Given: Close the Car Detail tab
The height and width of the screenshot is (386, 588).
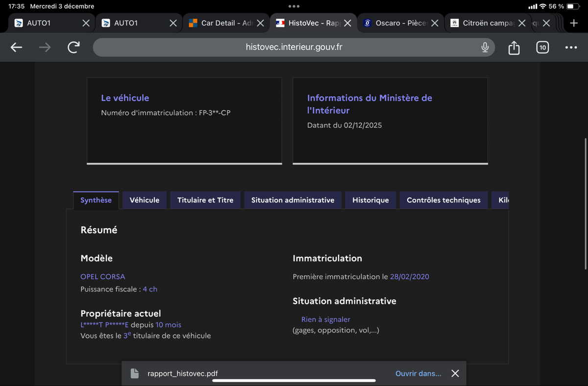Looking at the screenshot, I should point(261,23).
